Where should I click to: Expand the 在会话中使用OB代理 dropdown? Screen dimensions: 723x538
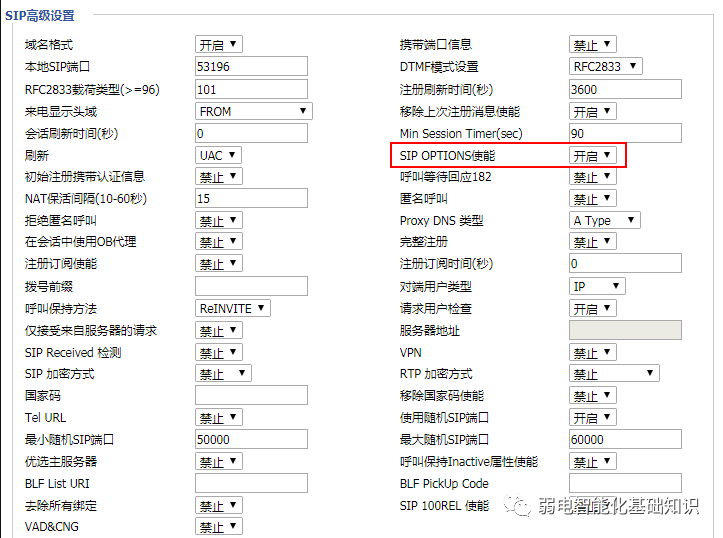click(219, 242)
